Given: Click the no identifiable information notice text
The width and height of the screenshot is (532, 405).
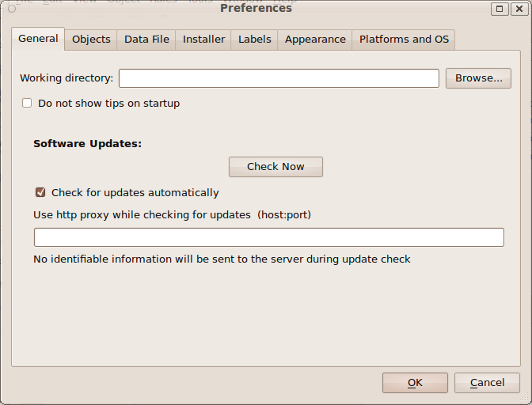Looking at the screenshot, I should [x=222, y=259].
